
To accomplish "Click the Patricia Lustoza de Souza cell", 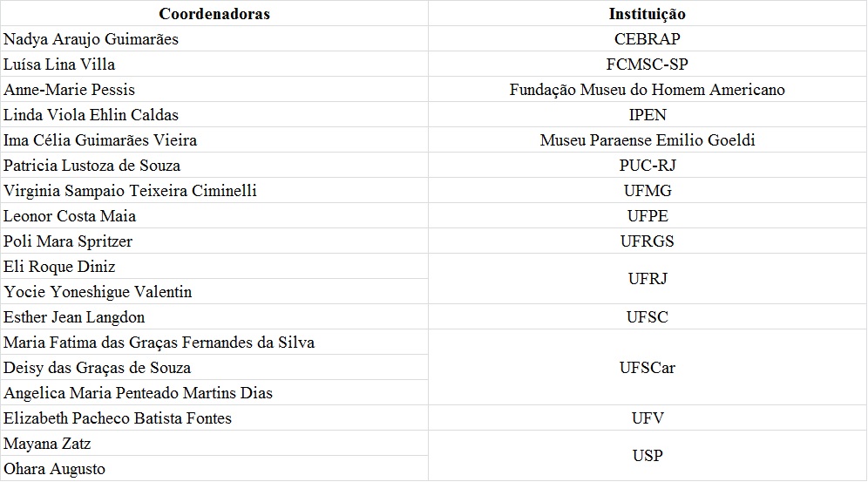I will click(214, 166).
